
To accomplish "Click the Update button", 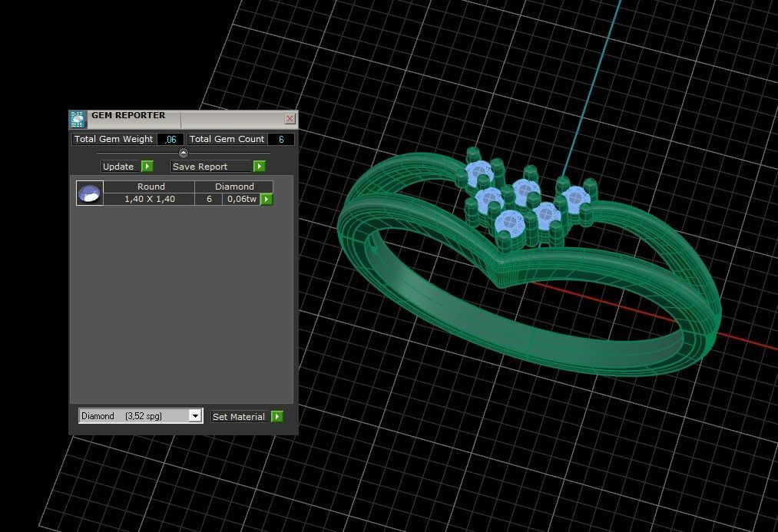I will click(x=121, y=167).
